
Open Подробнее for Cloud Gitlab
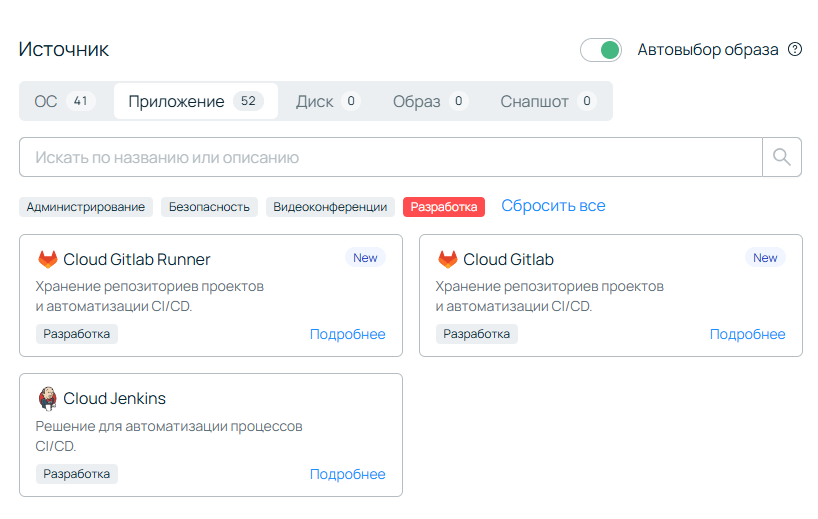[x=748, y=334]
